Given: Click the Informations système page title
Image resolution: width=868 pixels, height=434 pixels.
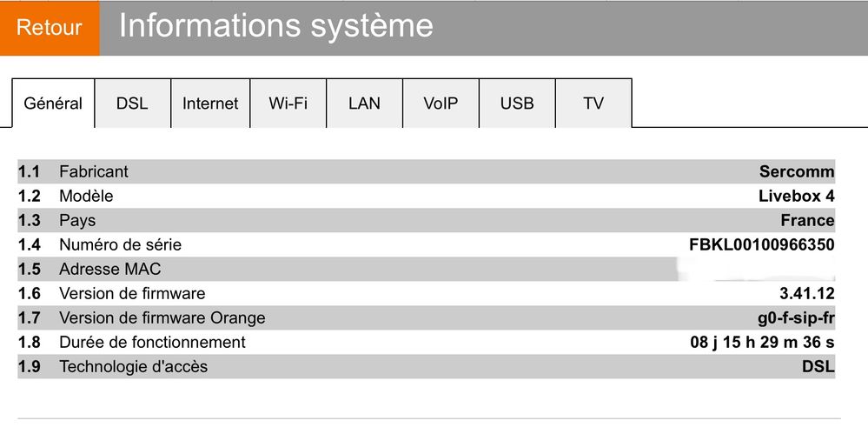Looking at the screenshot, I should 275,25.
